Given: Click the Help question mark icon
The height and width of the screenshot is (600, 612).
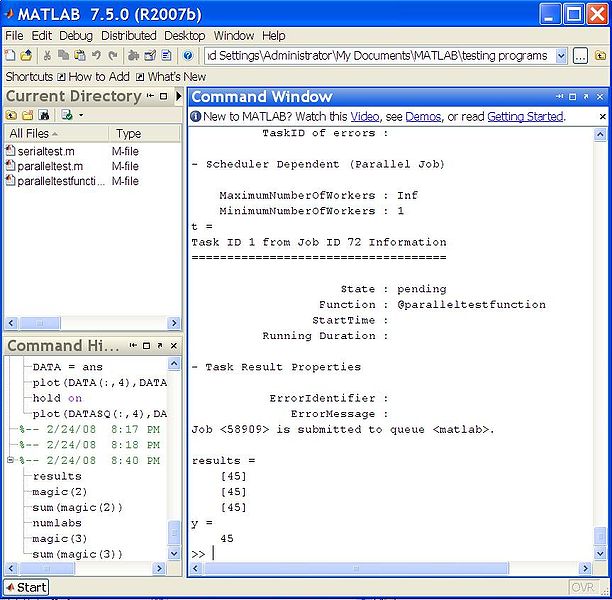Looking at the screenshot, I should [188, 56].
